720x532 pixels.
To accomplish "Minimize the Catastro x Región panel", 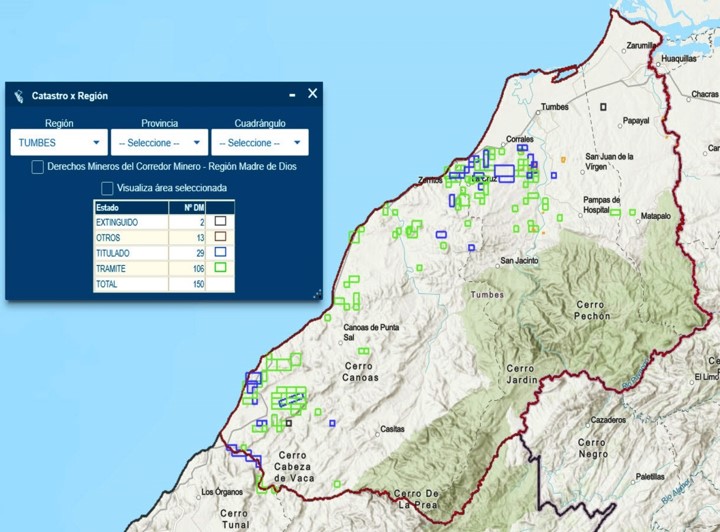I will [x=292, y=95].
